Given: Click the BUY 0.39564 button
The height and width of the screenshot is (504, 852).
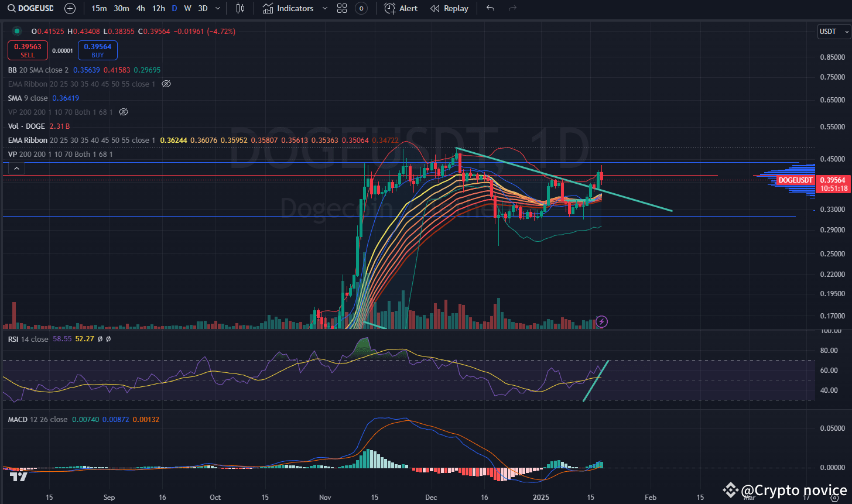Looking at the screenshot, I should click(x=97, y=50).
